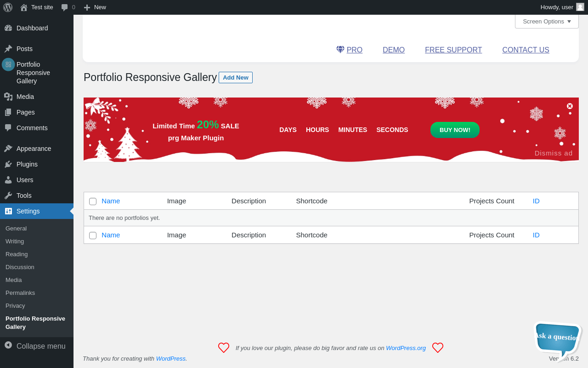
Task: Open the FREE SUPPORT link
Action: [453, 50]
